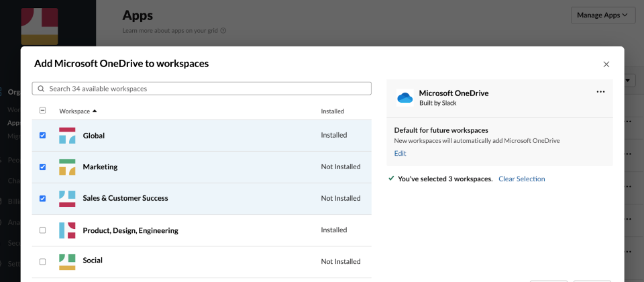Image resolution: width=644 pixels, height=282 pixels.
Task: Click the Installed column header
Action: point(332,111)
